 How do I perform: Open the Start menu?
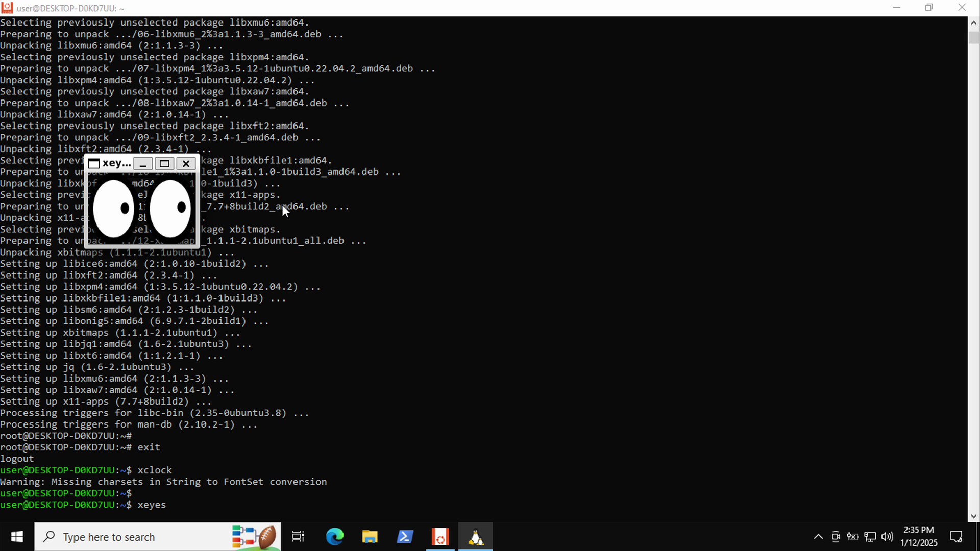tap(17, 537)
